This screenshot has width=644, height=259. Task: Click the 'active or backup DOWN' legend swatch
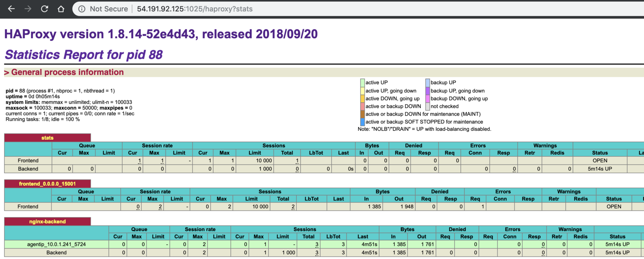362,106
